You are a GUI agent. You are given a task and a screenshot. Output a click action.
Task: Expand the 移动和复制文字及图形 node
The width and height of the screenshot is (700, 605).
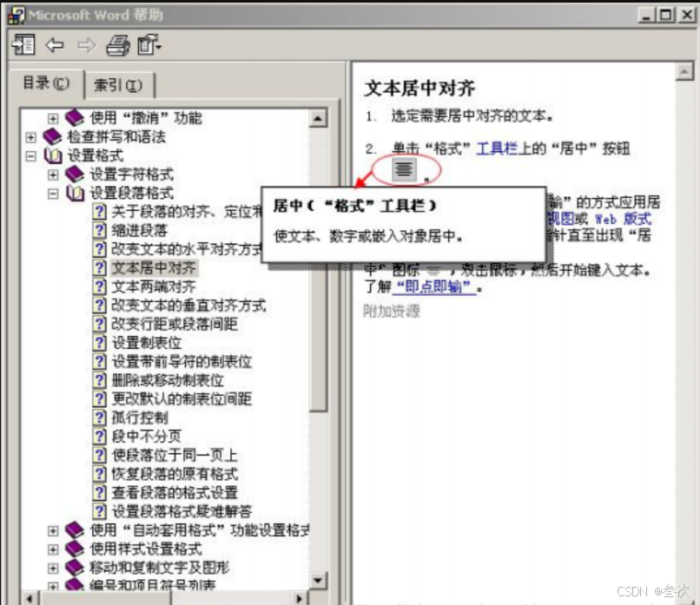(x=53, y=568)
